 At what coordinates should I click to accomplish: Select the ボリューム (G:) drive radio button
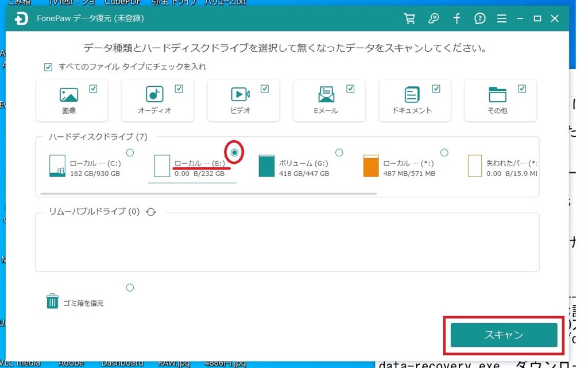pyautogui.click(x=339, y=152)
